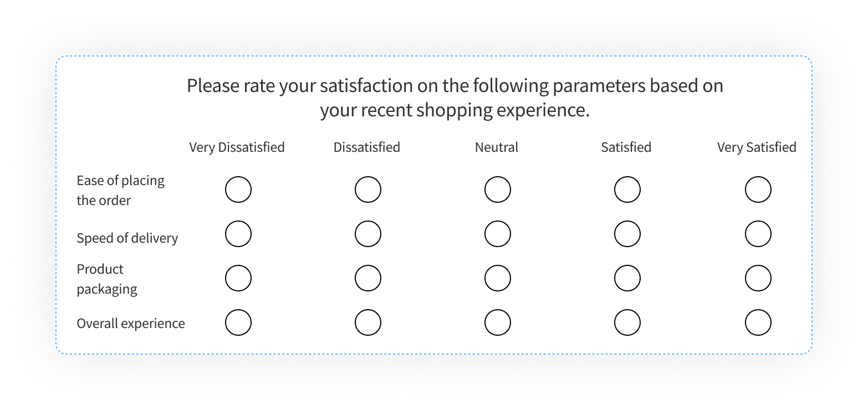Select Very Dissatisfied for Speed of delivery

point(238,233)
